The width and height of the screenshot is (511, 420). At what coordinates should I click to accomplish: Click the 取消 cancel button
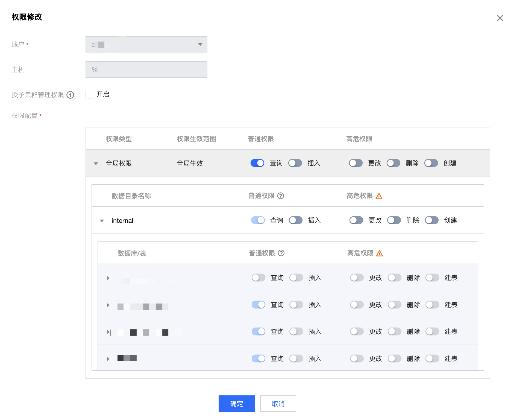278,404
